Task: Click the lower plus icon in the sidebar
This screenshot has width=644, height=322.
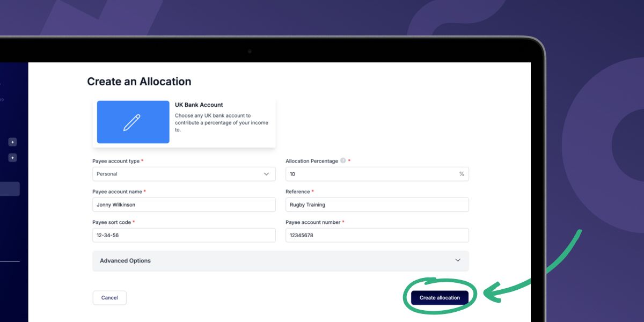Action: pyautogui.click(x=12, y=157)
